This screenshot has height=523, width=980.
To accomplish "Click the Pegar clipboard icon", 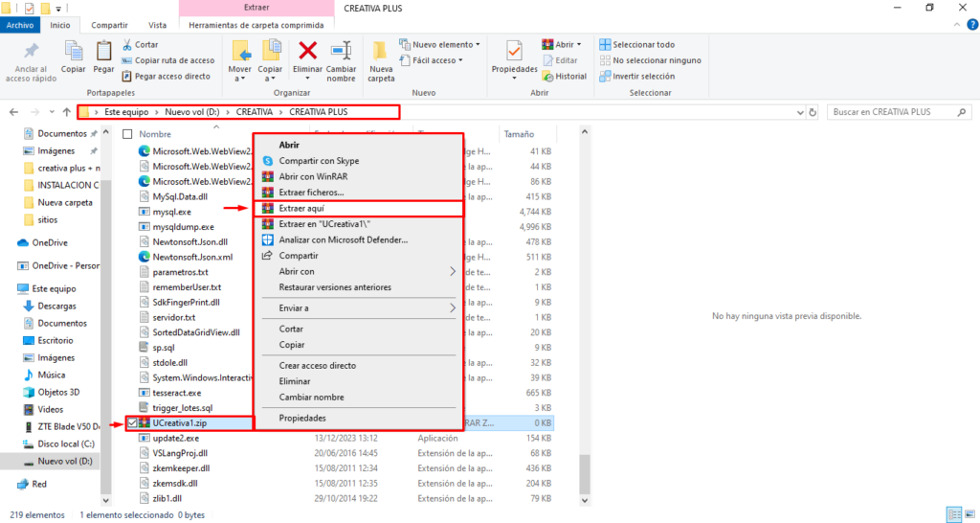I will click(103, 52).
